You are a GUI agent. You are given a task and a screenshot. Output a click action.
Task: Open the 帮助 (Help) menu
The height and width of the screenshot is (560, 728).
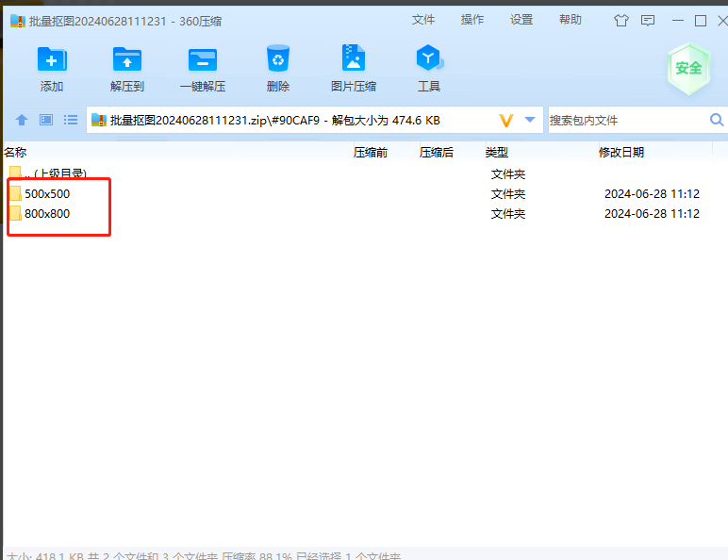pyautogui.click(x=571, y=20)
